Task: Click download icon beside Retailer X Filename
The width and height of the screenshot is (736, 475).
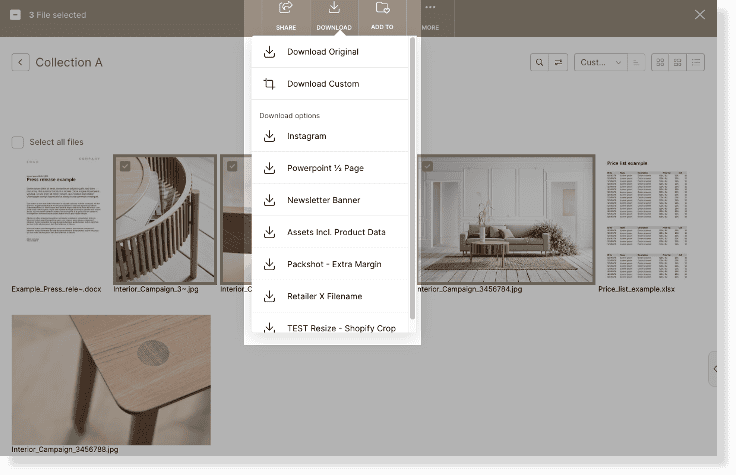Action: tap(269, 296)
